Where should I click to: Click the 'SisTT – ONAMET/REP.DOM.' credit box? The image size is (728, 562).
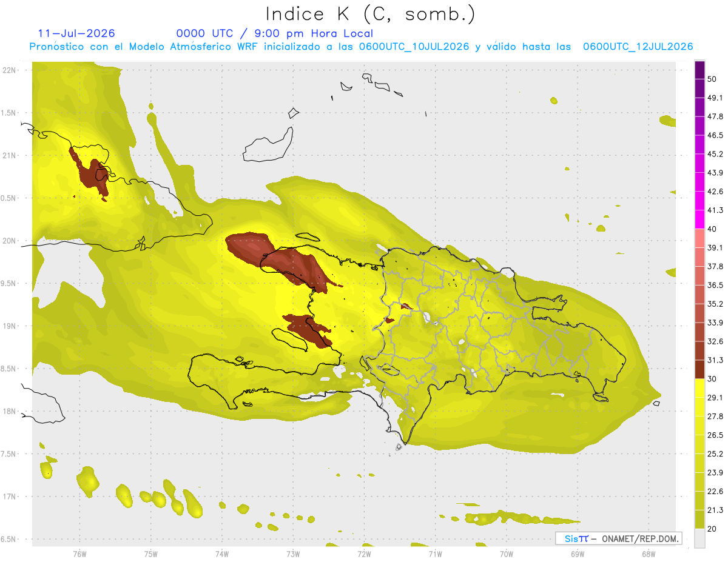point(619,538)
